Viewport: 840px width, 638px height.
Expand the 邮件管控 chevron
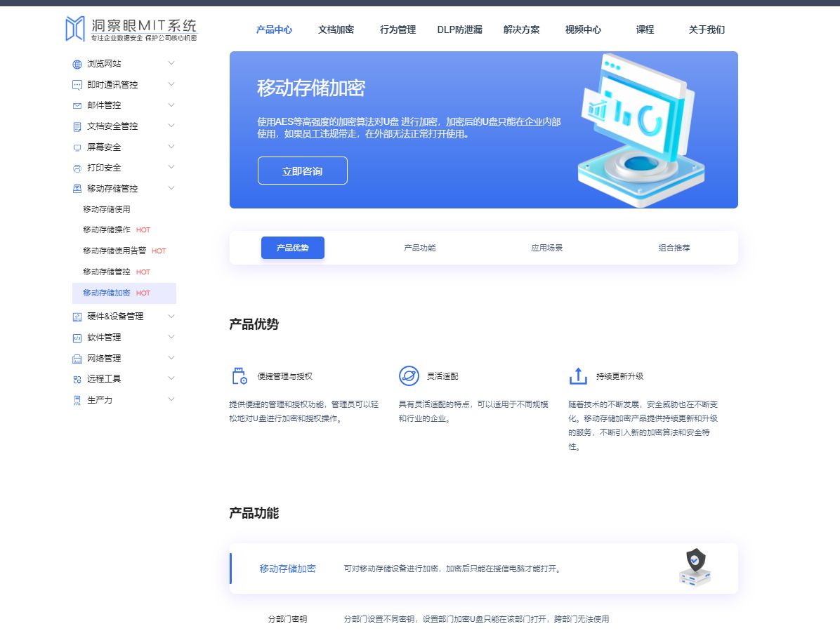click(171, 105)
